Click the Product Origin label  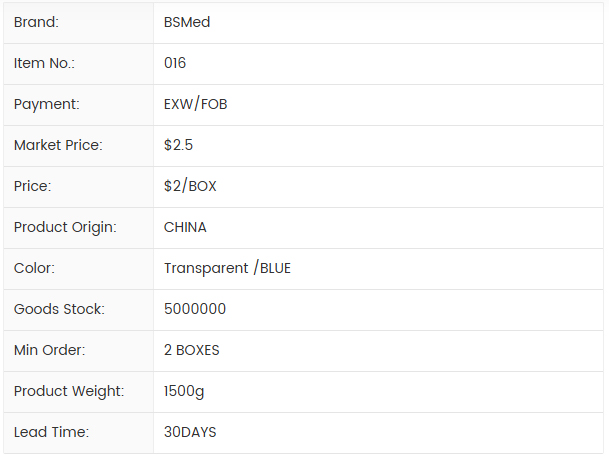[x=65, y=227]
